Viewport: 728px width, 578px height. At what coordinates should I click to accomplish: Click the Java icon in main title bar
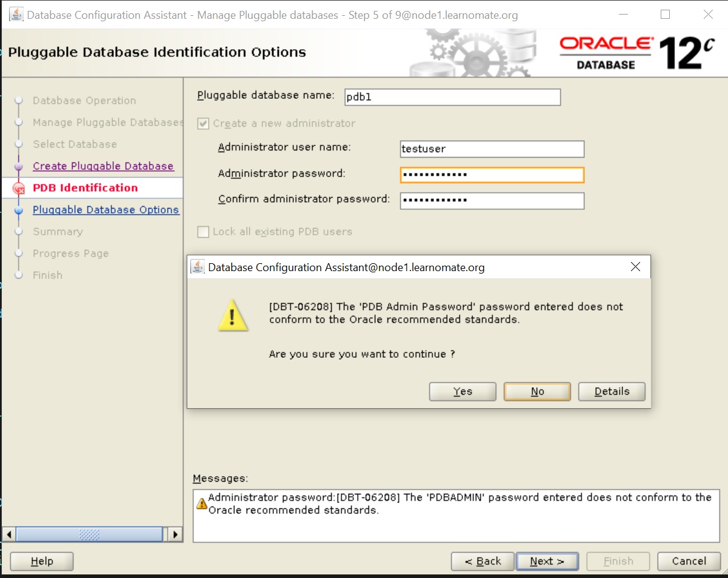click(16, 15)
